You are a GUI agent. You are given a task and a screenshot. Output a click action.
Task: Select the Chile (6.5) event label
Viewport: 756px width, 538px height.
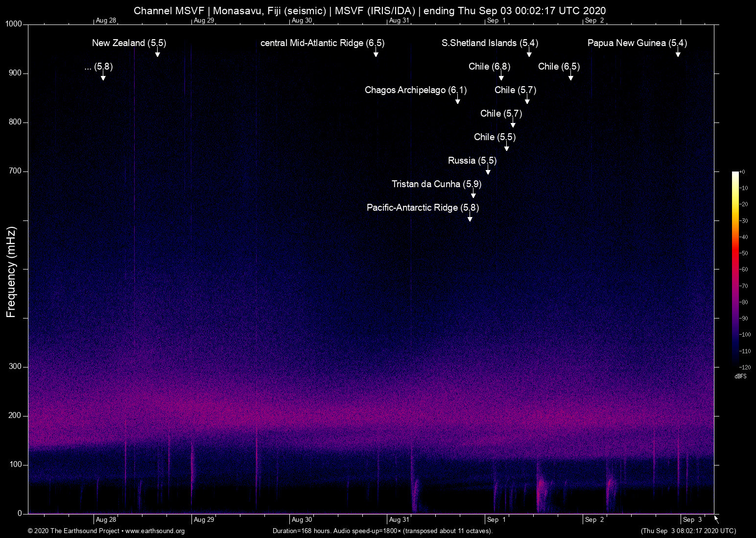point(559,67)
